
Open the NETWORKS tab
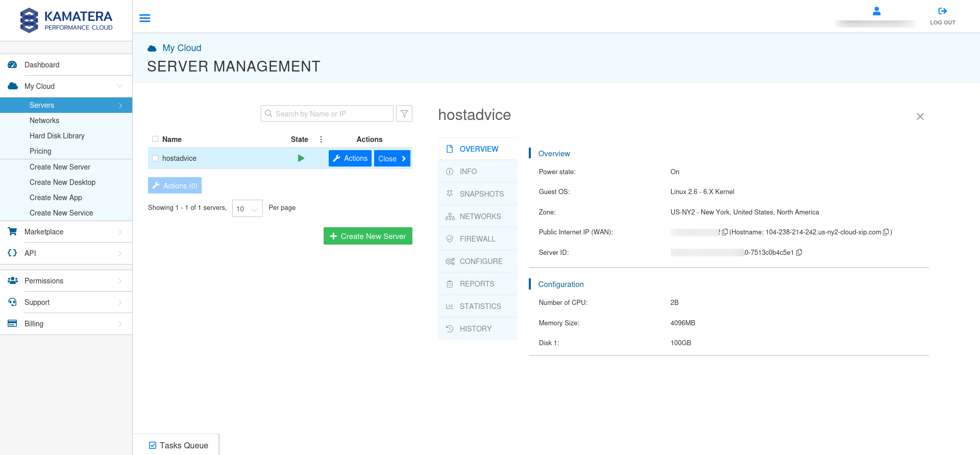477,217
